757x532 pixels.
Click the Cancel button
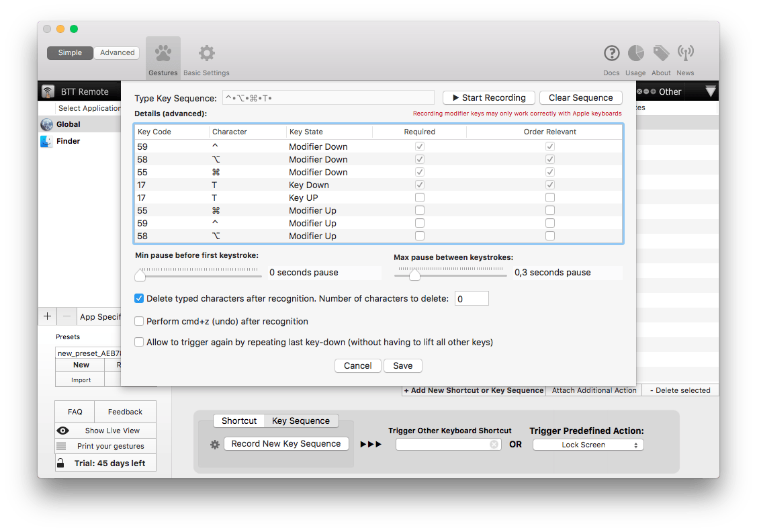[358, 365]
